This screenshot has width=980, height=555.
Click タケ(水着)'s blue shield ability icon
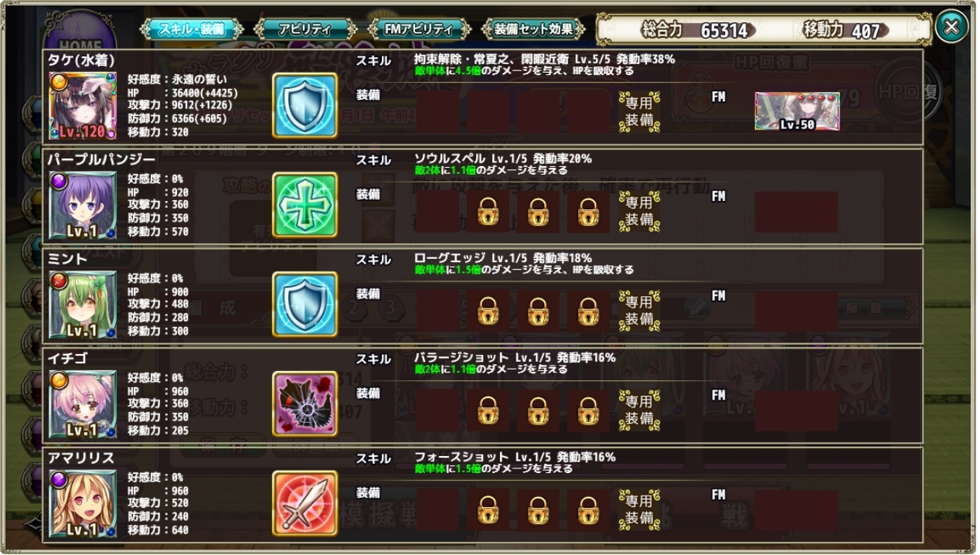coord(305,106)
